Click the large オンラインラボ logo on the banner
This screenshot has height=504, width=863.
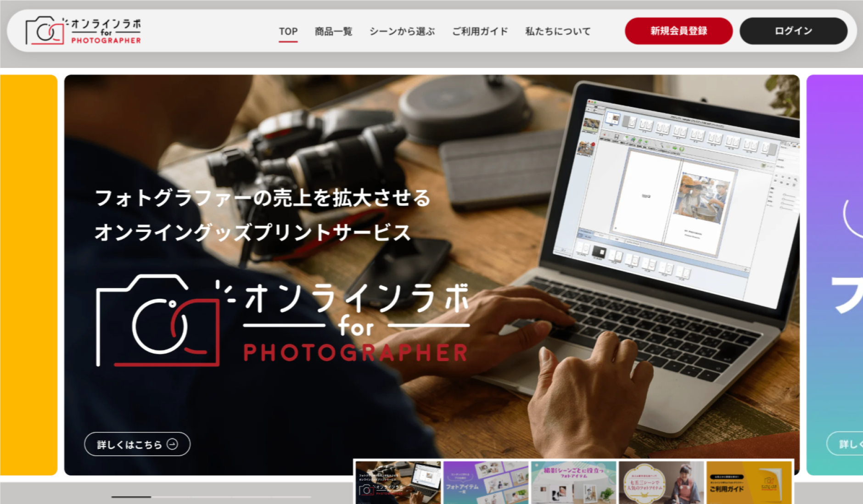pos(282,321)
